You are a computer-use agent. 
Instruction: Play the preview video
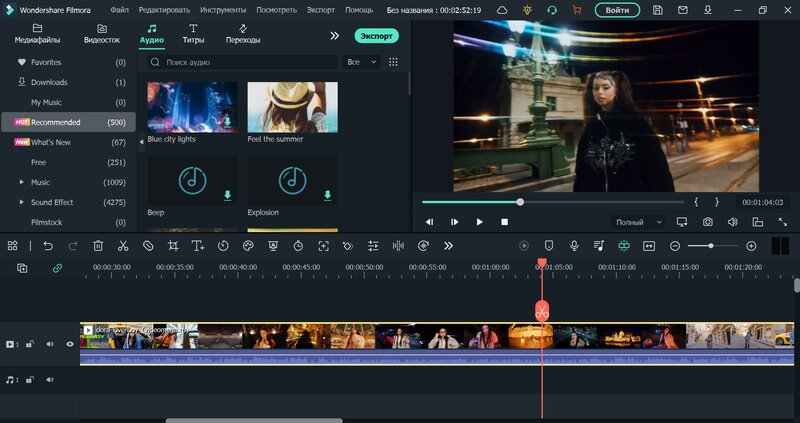tap(479, 222)
